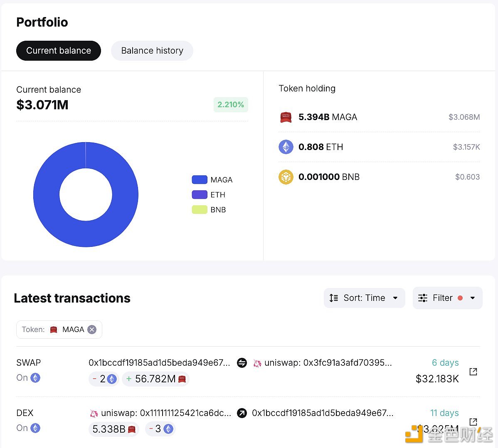Open uniswap: 0x3fc91a3afd70395 address link
The width and height of the screenshot is (498, 448).
click(328, 362)
